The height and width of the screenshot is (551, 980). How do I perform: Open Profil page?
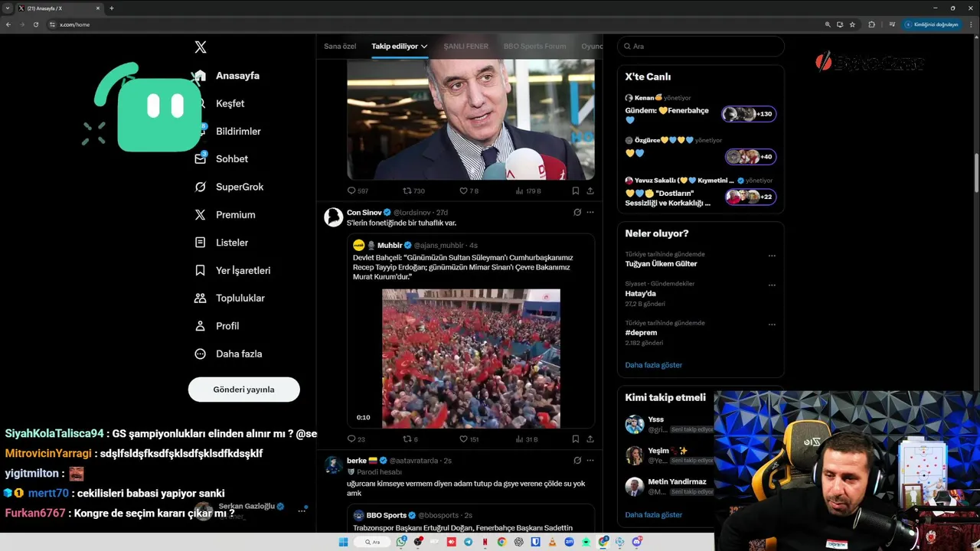pos(217,326)
